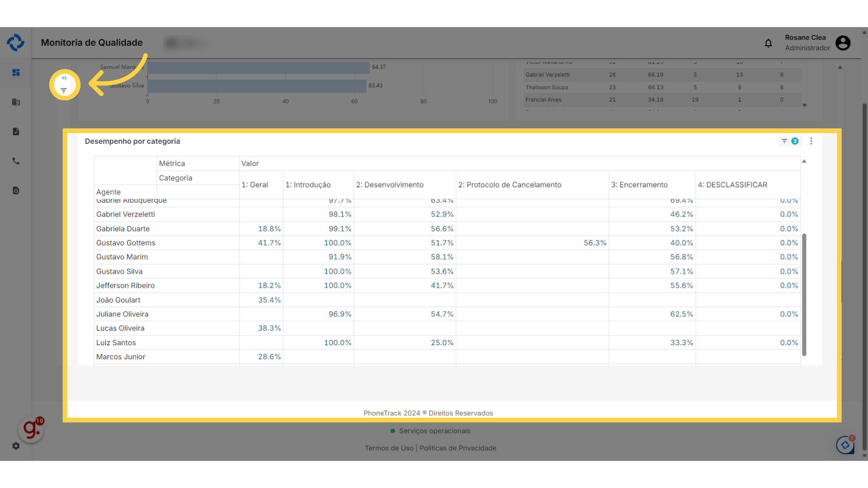Expand the filter panel collapse icon
The image size is (868, 488).
point(64,78)
